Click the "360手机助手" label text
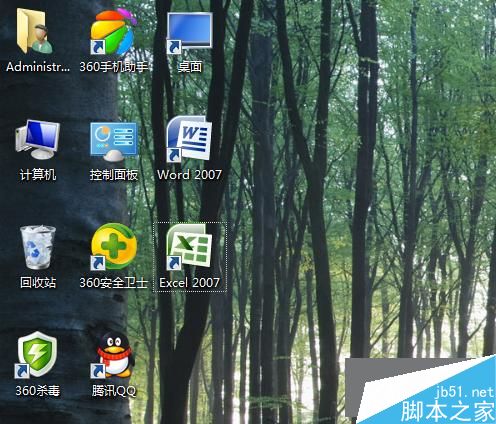Image resolution: width=496 pixels, height=424 pixels. point(114,67)
